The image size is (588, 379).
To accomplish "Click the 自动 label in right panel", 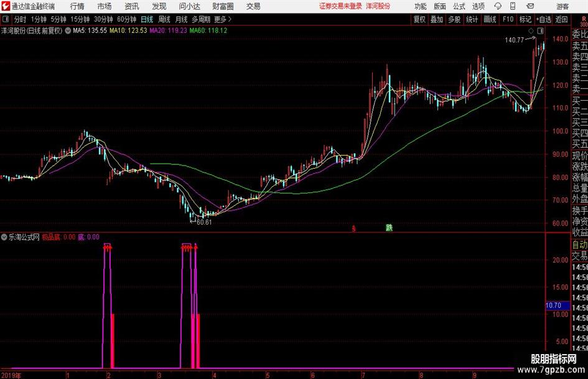I will 579,245.
